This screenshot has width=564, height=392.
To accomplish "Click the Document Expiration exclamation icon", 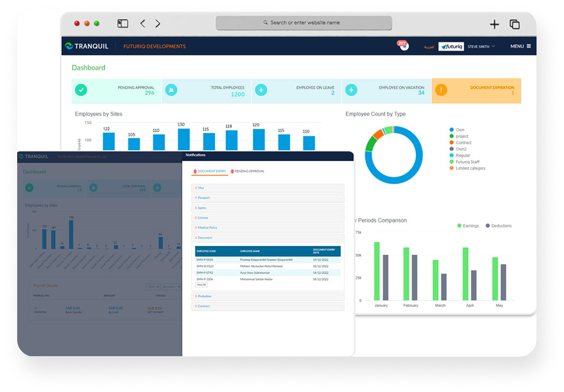I will (x=441, y=90).
